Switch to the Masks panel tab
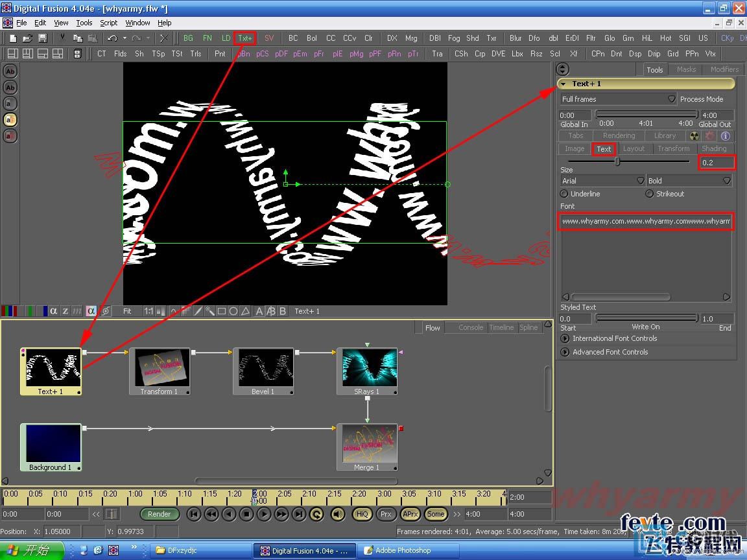Image resolution: width=747 pixels, height=560 pixels. [x=686, y=69]
